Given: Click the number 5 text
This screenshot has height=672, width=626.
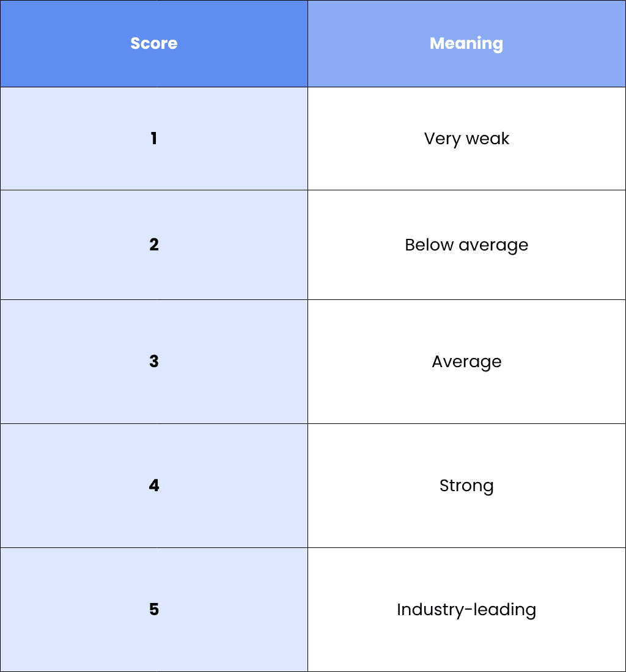Looking at the screenshot, I should 154,609.
